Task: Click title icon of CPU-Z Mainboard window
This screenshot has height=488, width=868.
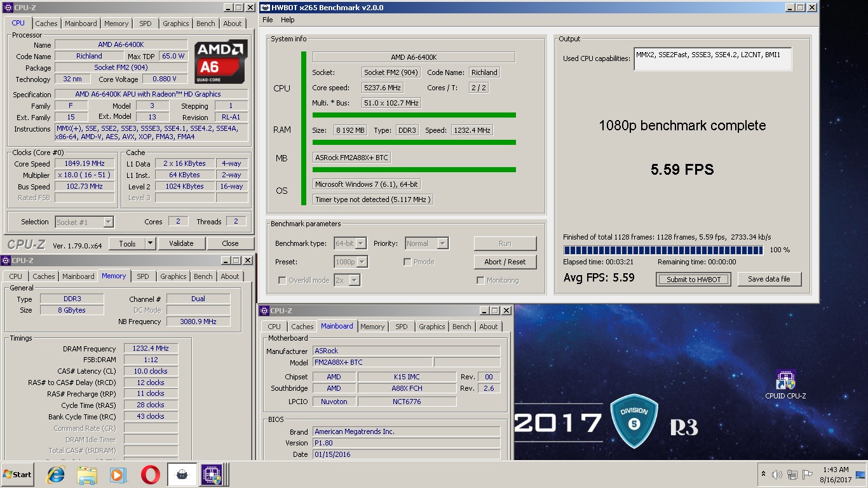Action: coord(264,311)
